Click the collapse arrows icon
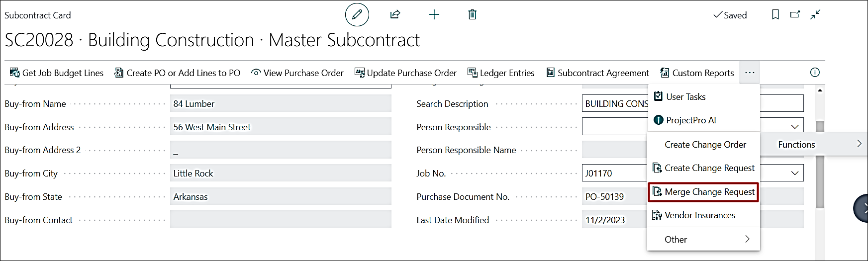Image resolution: width=868 pixels, height=261 pixels. pyautogui.click(x=815, y=15)
